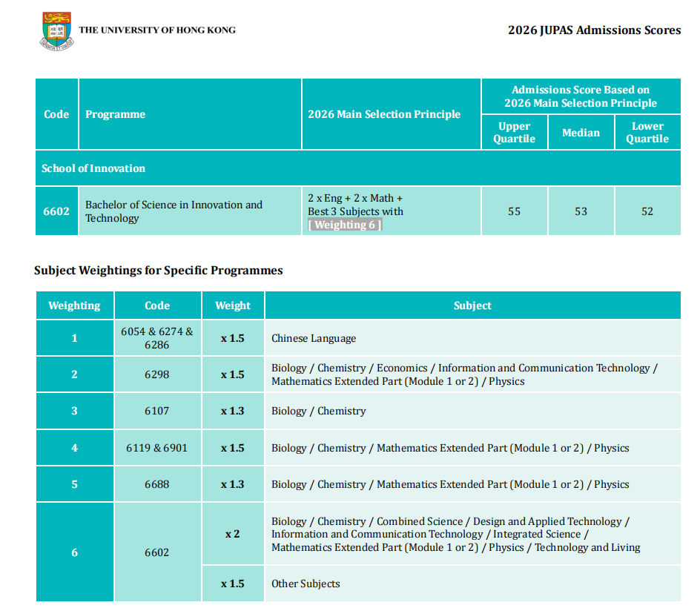
Task: Click the "x 1.3" weight for code 6107
Action: point(233,411)
